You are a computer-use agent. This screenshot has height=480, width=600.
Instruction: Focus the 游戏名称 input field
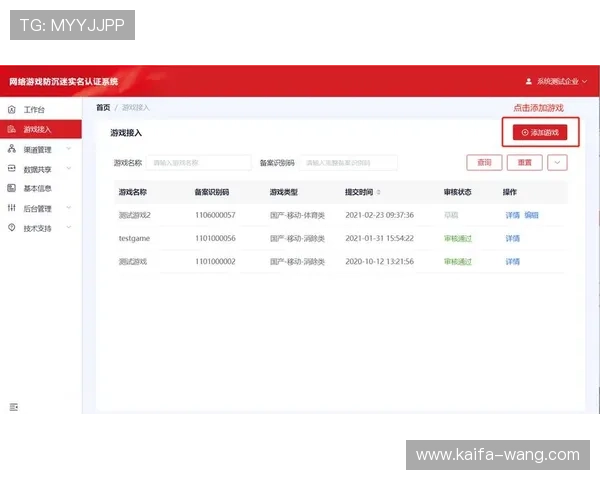pyautogui.click(x=199, y=163)
